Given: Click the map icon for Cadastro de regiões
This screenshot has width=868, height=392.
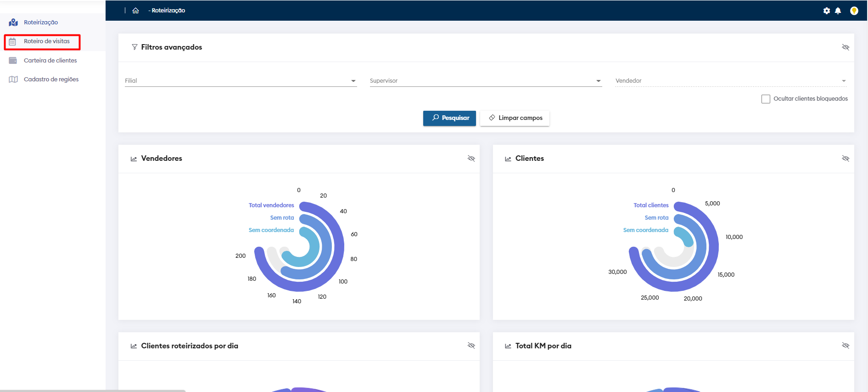Looking at the screenshot, I should 13,80.
